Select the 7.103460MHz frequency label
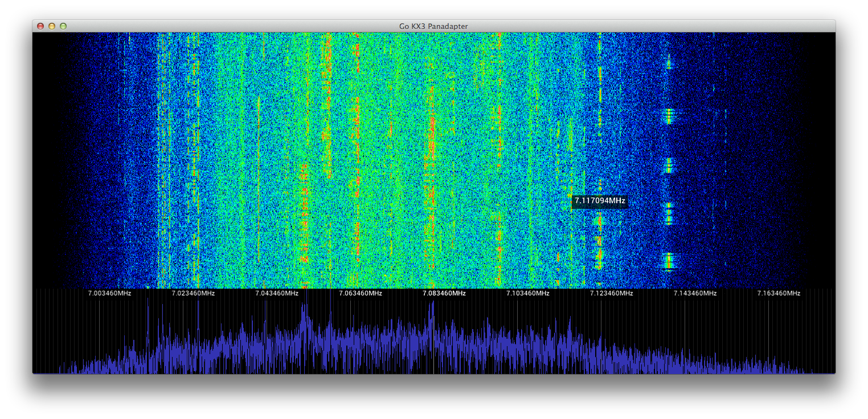 click(528, 293)
